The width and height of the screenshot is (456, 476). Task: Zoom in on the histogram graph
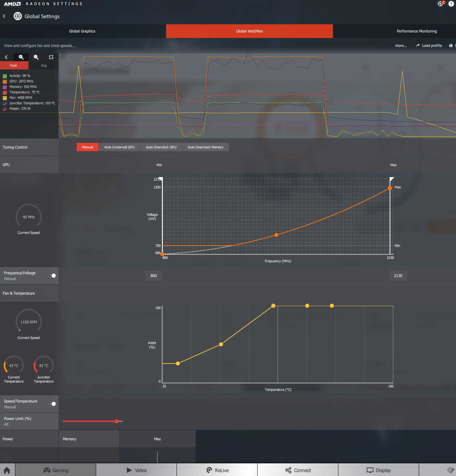point(21,57)
